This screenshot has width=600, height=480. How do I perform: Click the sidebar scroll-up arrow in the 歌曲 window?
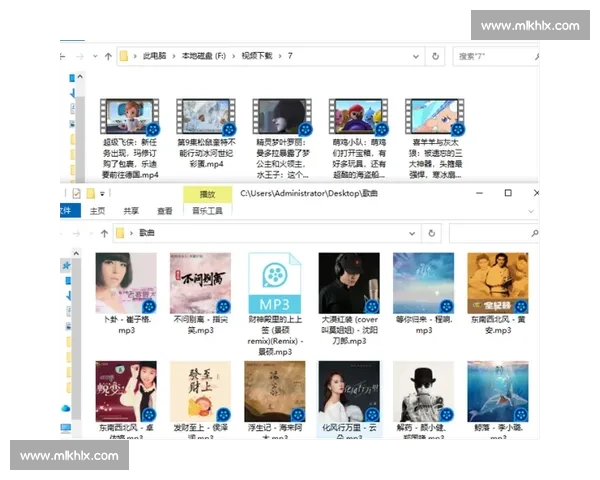click(76, 253)
